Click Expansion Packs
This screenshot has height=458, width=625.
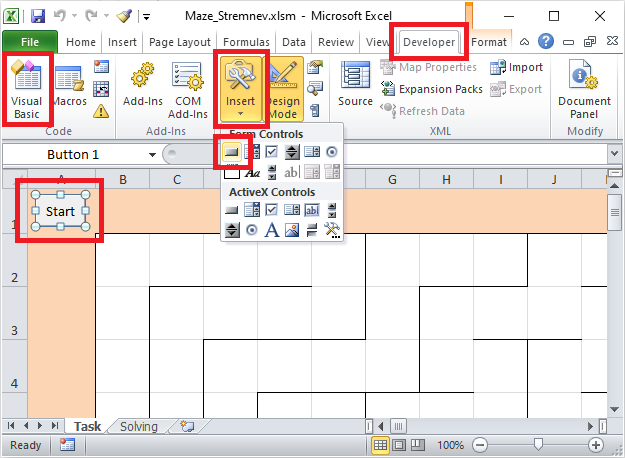[x=432, y=89]
